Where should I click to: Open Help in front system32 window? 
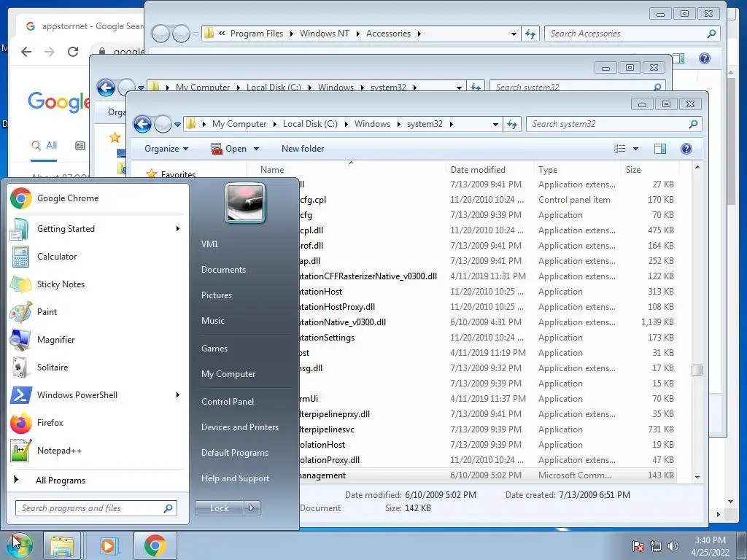(686, 149)
